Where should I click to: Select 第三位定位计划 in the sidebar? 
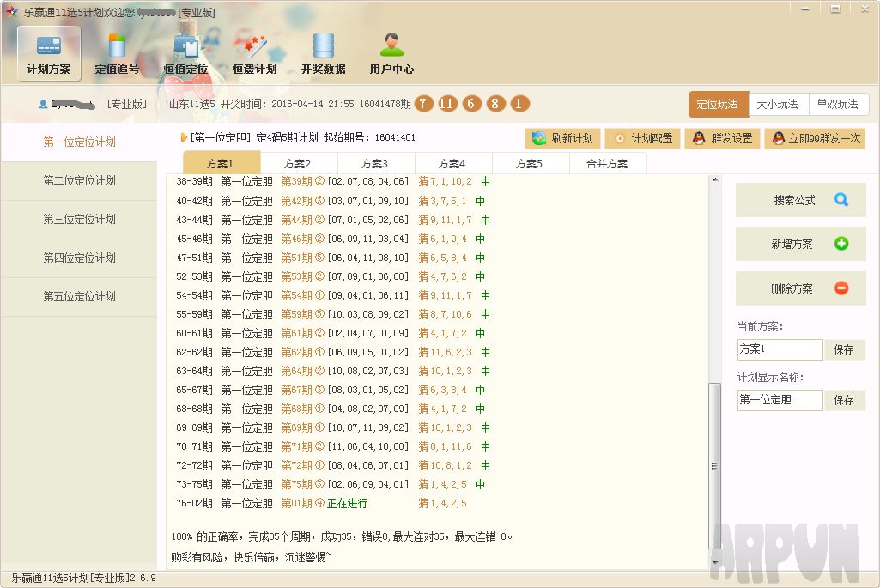click(x=79, y=220)
